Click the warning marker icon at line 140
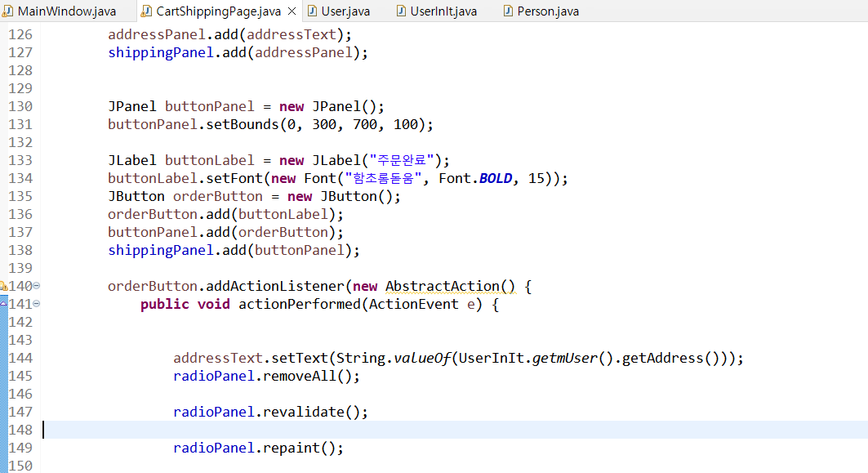The height and width of the screenshot is (473, 868). click(x=3, y=287)
